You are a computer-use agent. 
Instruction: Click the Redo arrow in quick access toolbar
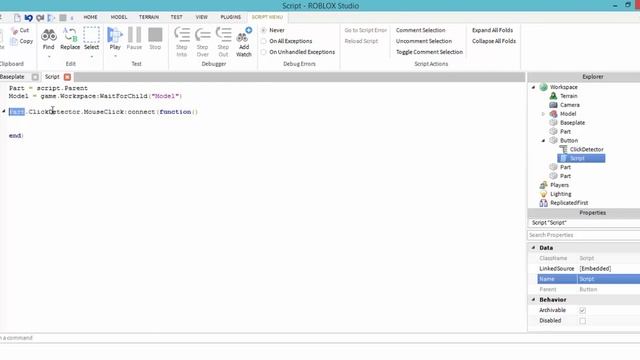(40, 18)
